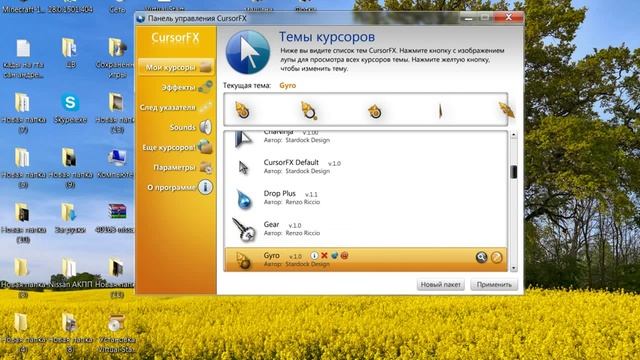Click the current theme name Gyro
Image resolution: width=640 pixels, height=360 pixels.
[x=288, y=85]
